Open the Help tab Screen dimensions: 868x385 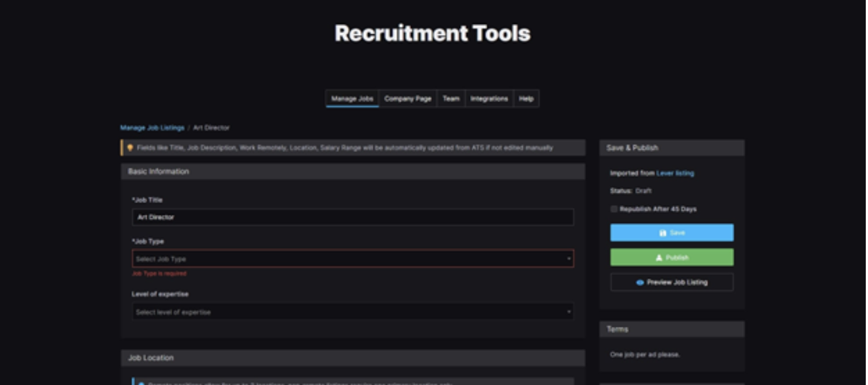(526, 99)
